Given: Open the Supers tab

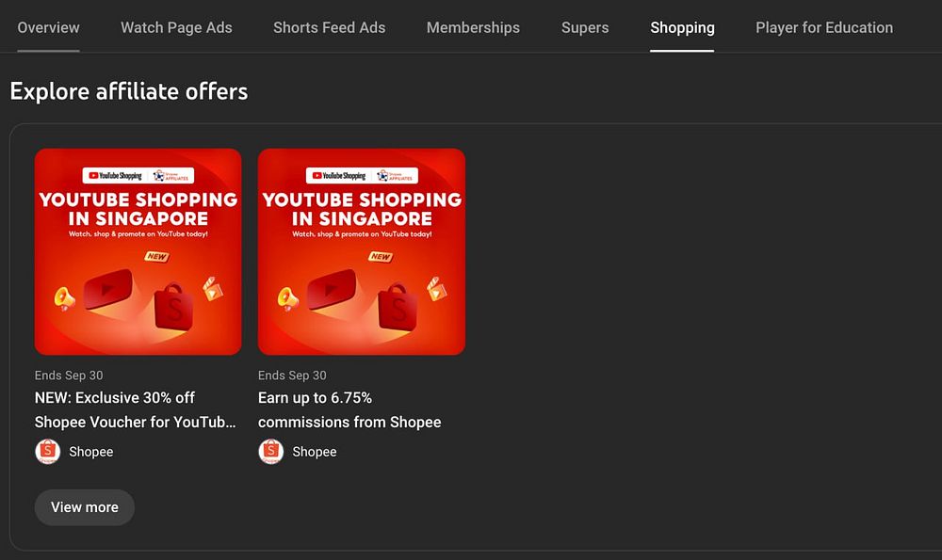Looking at the screenshot, I should click(585, 27).
